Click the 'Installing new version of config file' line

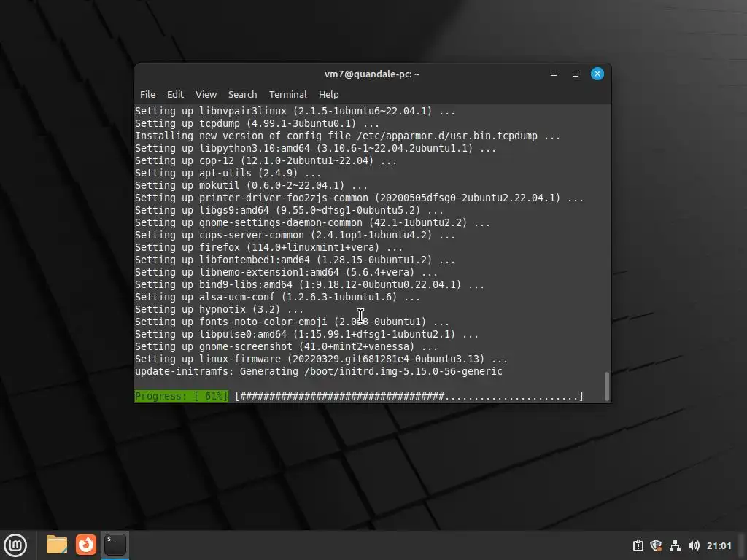347,136
